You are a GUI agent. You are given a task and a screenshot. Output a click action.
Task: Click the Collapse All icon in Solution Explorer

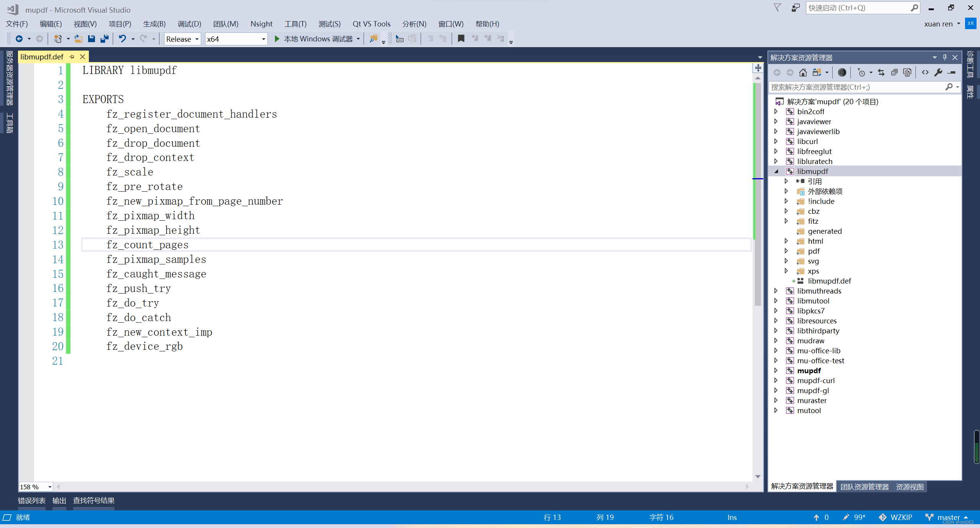pos(893,72)
